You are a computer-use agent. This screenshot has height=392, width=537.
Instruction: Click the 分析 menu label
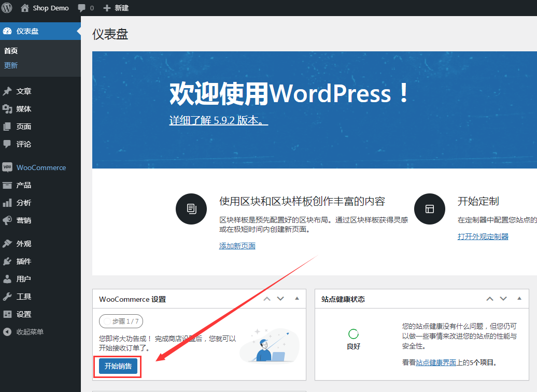[x=24, y=203]
